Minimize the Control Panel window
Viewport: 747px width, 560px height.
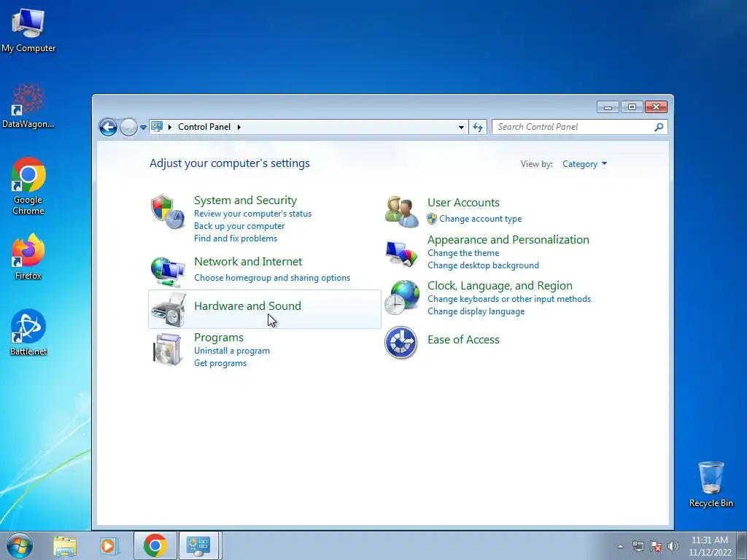pyautogui.click(x=608, y=107)
